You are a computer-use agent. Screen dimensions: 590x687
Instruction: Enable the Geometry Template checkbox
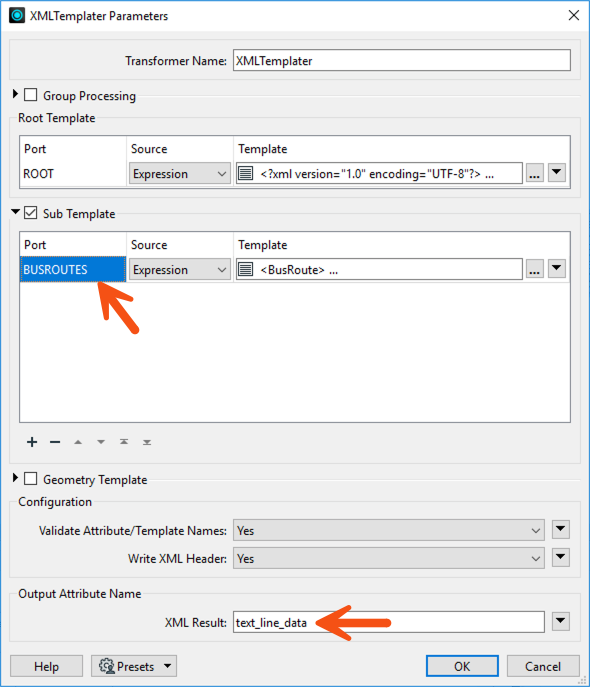point(30,478)
